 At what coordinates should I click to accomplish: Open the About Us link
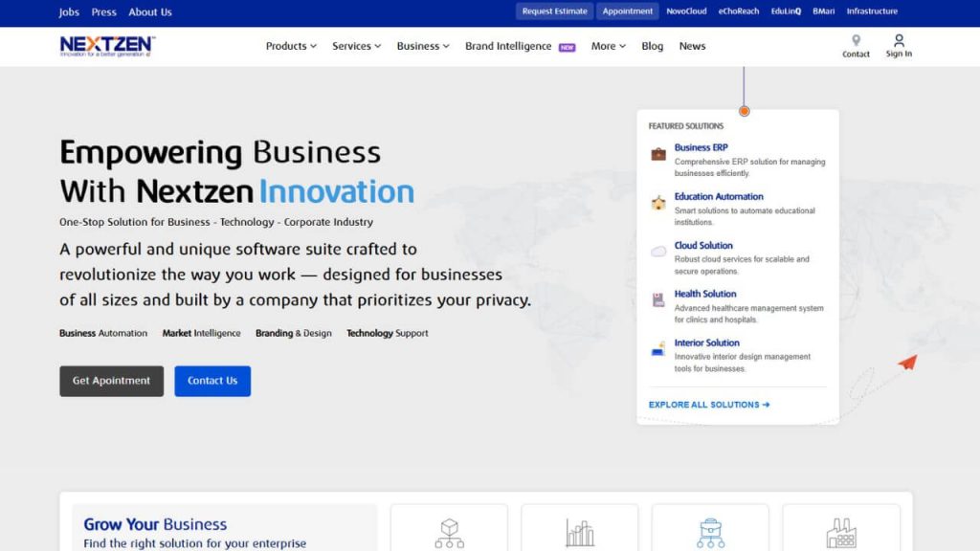pos(150,11)
